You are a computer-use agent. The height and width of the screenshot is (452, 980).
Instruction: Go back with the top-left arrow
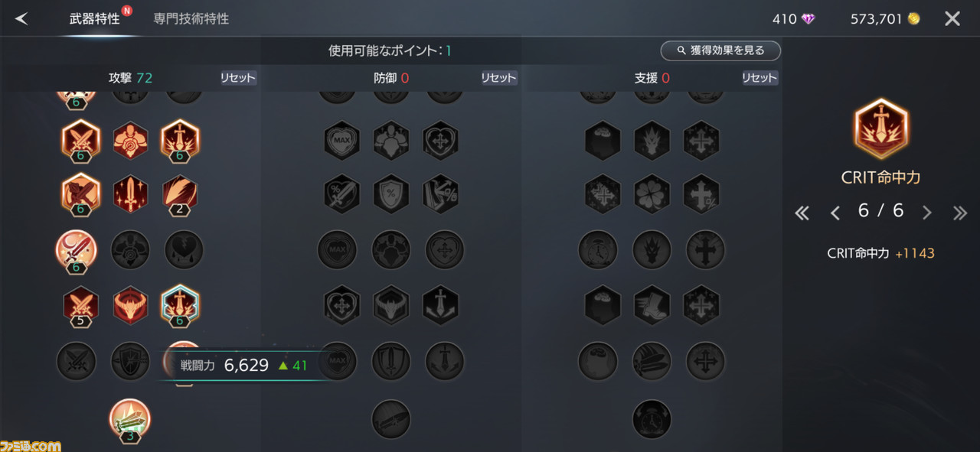coord(21,18)
